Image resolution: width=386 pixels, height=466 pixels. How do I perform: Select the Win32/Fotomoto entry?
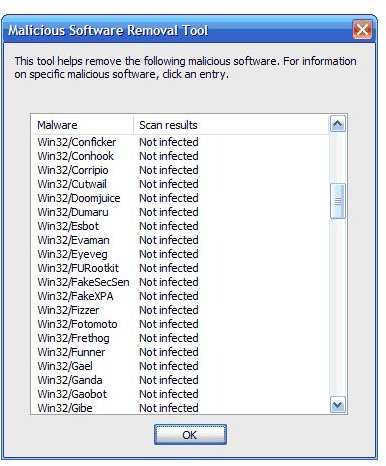(77, 324)
